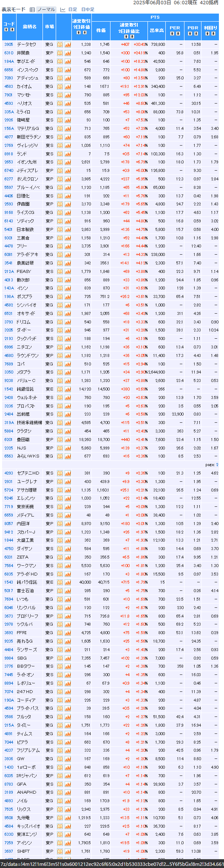Open stock code 5401 link
The image size is (224, 868).
pos(9,230)
